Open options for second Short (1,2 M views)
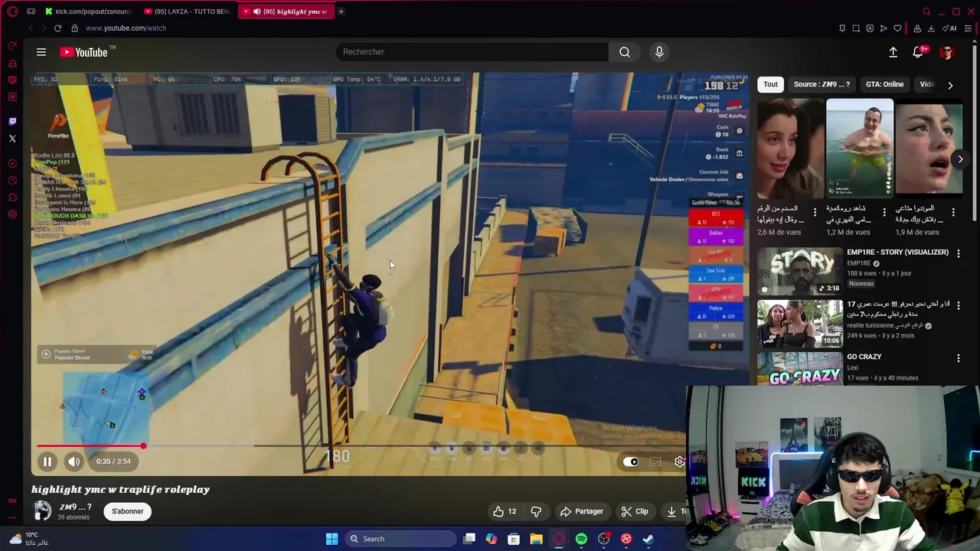This screenshot has width=980, height=551. [x=884, y=212]
